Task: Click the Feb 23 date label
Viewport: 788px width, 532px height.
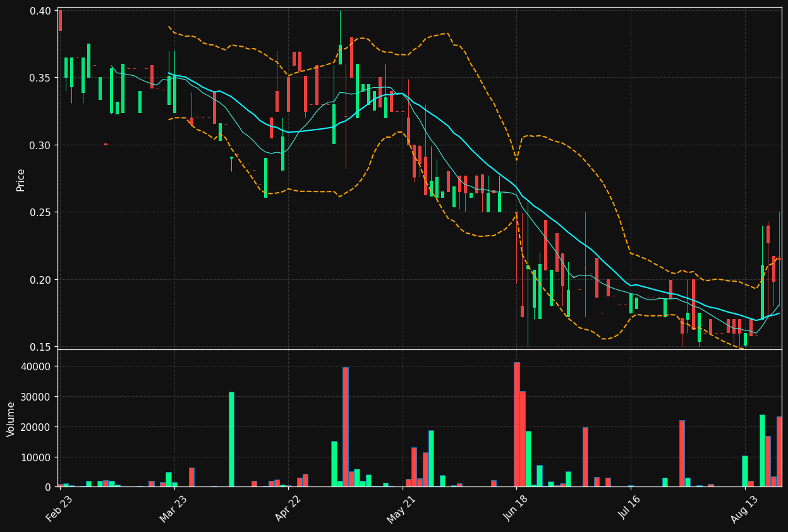Action: pyautogui.click(x=59, y=510)
